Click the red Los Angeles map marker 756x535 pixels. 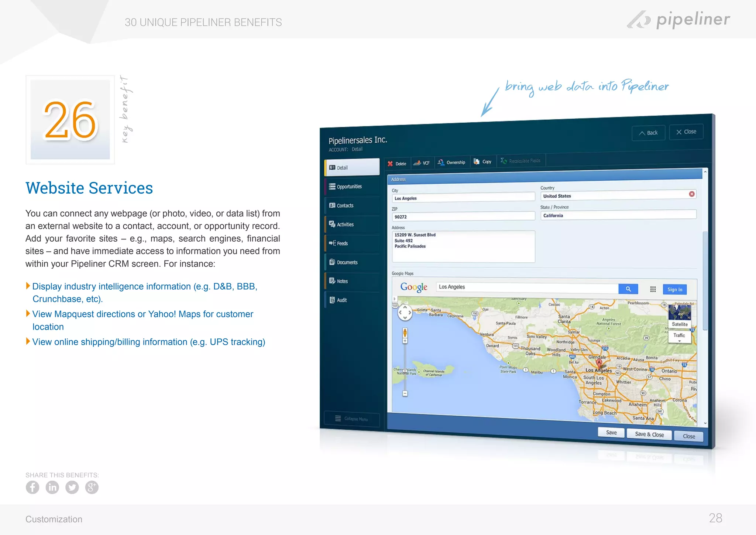599,363
